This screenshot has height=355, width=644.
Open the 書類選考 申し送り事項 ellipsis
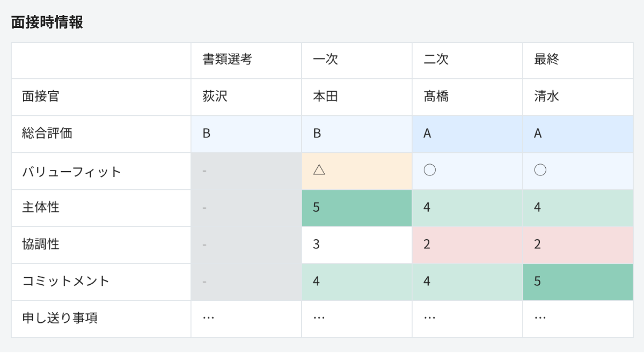pyautogui.click(x=208, y=318)
